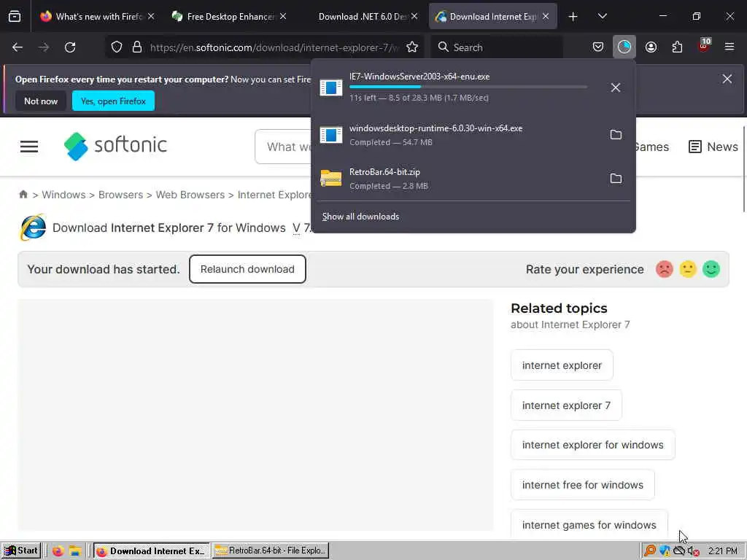Open Firefox account menu

(x=651, y=47)
